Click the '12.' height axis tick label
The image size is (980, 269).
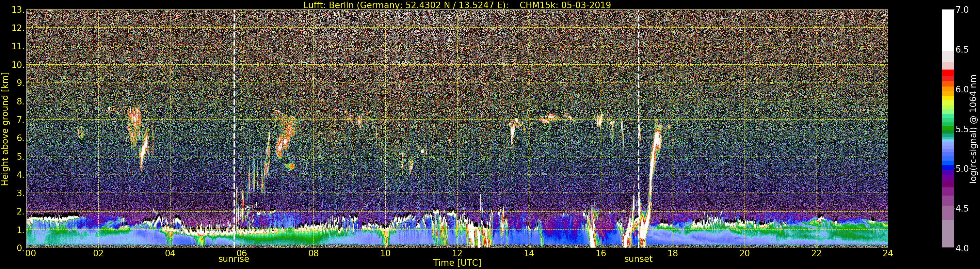(18, 28)
